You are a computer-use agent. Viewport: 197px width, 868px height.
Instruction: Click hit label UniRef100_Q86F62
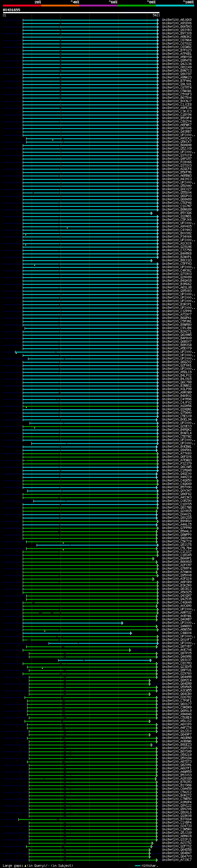(x=177, y=494)
